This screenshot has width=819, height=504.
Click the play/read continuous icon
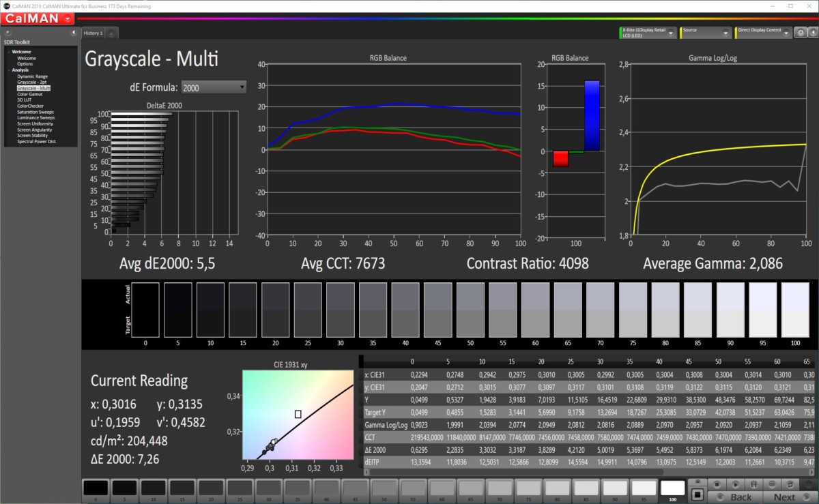coord(735,484)
